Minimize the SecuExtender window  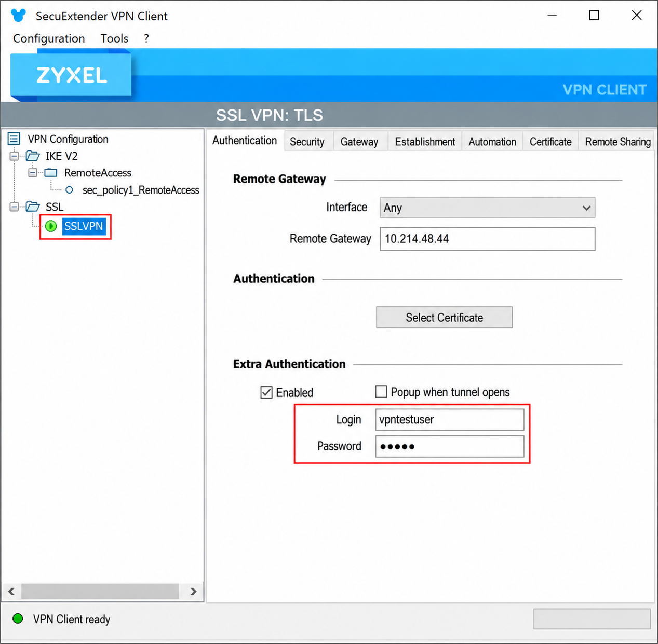552,16
